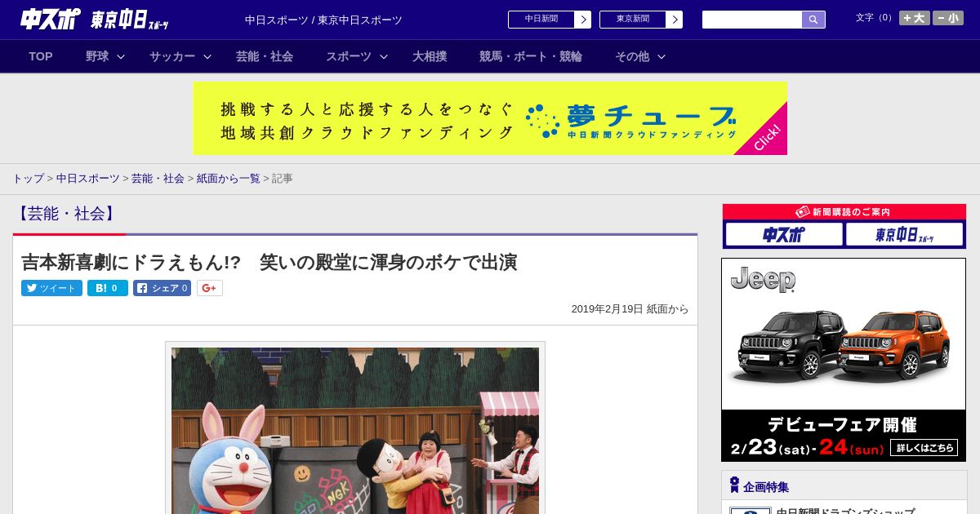Click the article headline 吉本新喜劇にドラえもん
The image size is (980, 514).
[x=269, y=262]
